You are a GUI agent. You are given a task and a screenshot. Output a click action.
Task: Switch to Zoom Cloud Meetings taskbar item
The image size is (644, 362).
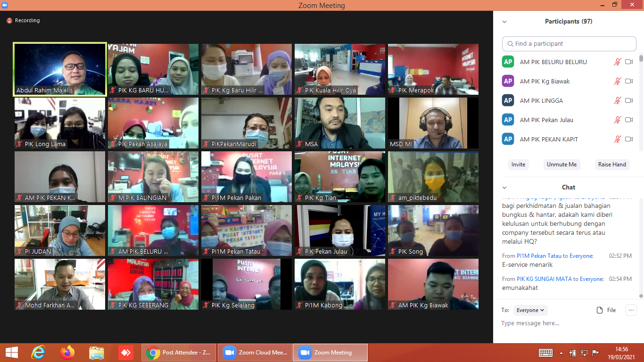(255, 352)
